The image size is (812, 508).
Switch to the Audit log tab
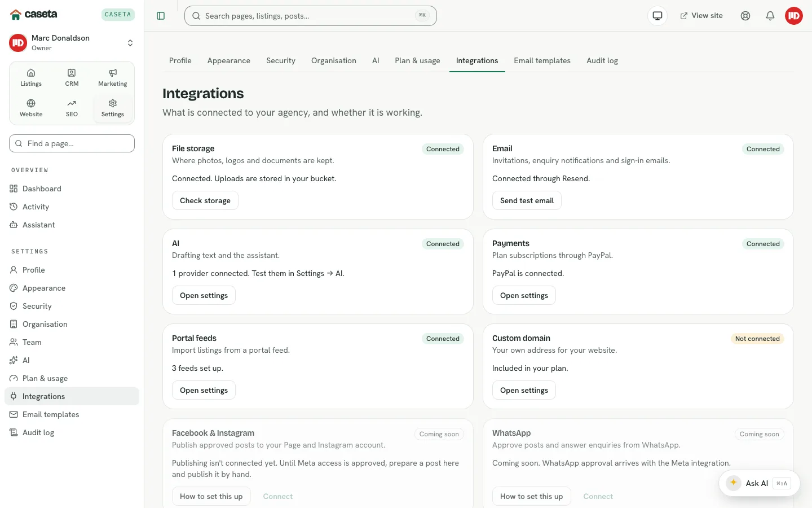point(602,60)
